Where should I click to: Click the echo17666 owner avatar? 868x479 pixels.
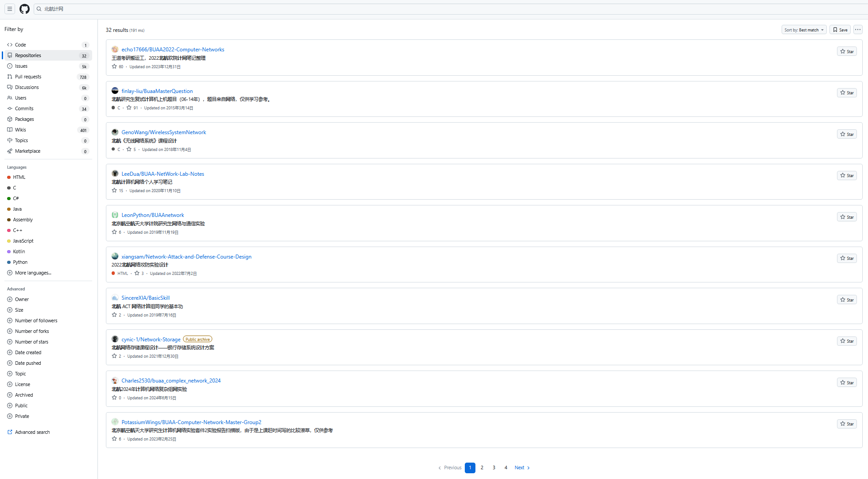click(x=115, y=50)
